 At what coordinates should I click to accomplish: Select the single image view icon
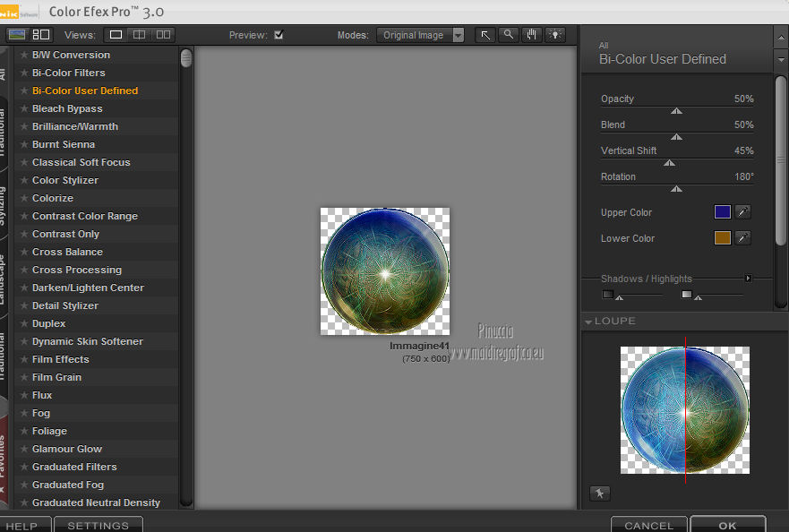116,35
